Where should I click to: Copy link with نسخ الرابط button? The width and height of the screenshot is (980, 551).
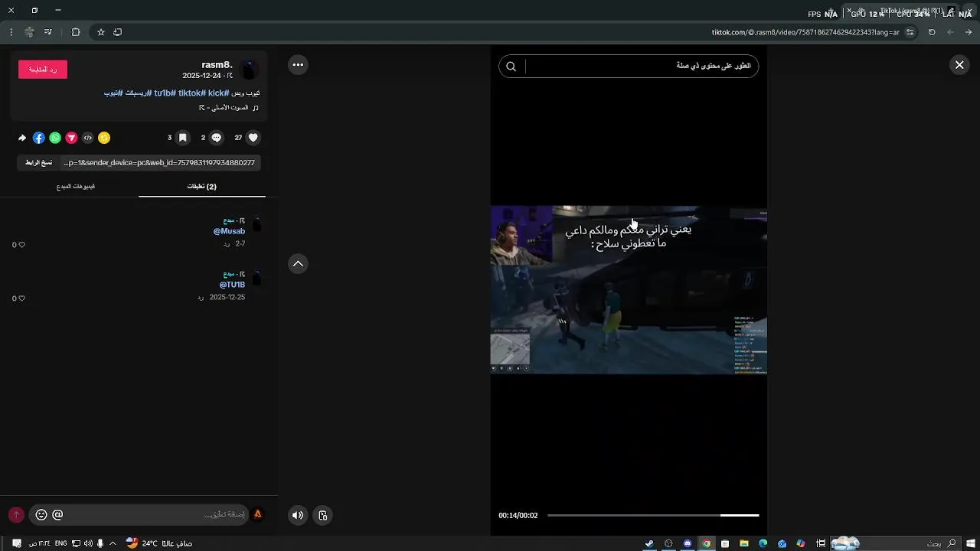click(x=38, y=163)
